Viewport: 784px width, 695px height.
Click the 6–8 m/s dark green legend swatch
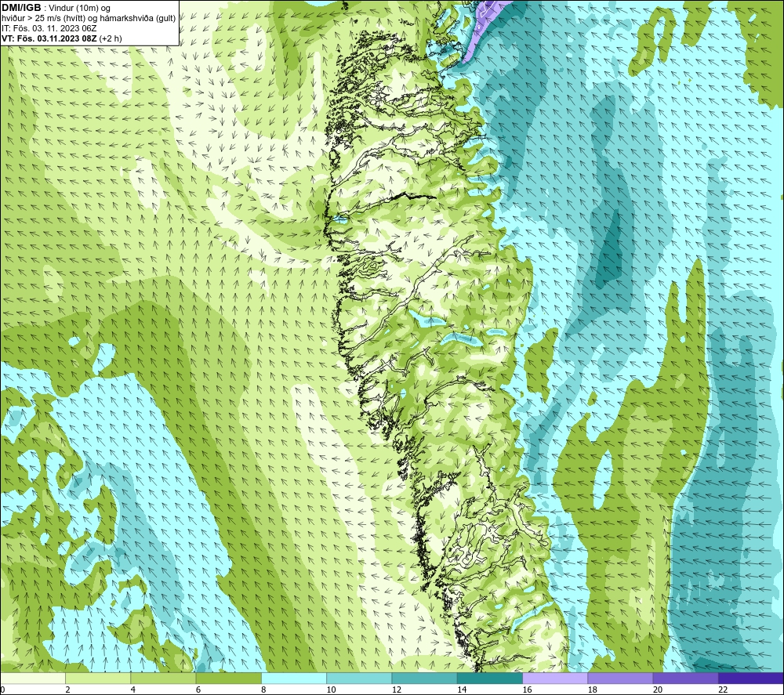click(x=228, y=678)
